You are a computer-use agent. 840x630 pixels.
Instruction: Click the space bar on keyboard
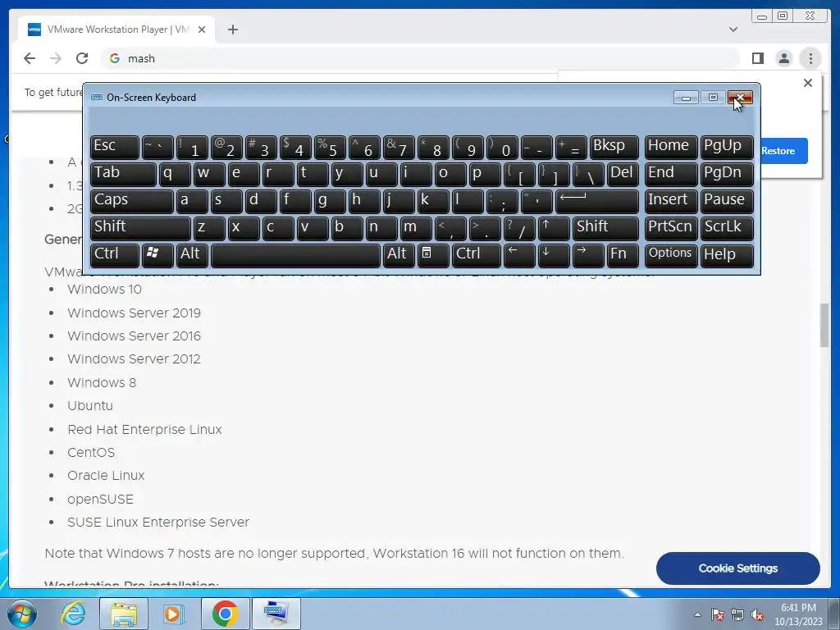[x=295, y=255]
